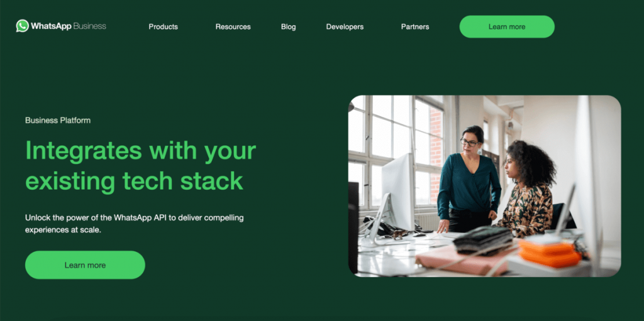Click the Business Platform label
Viewport: 644px width, 321px height.
pyautogui.click(x=58, y=120)
